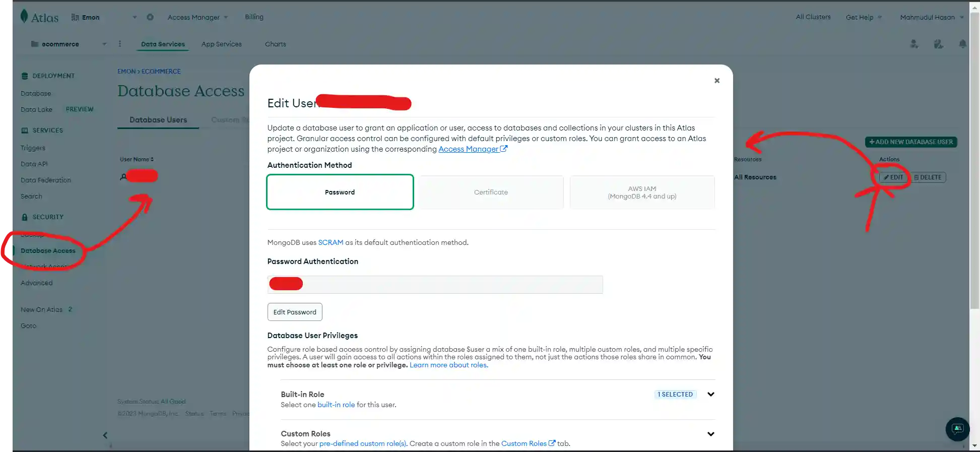Select AWS IAM authentication method

[x=642, y=192]
